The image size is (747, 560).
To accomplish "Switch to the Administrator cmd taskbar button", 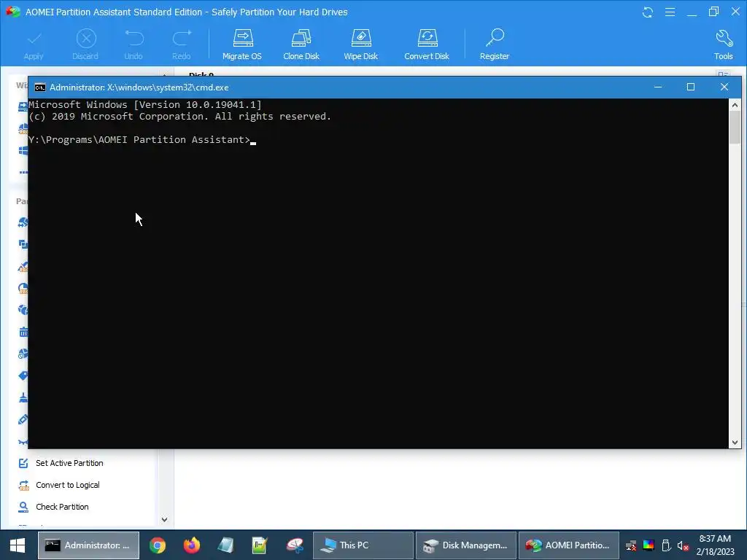I will [x=88, y=545].
